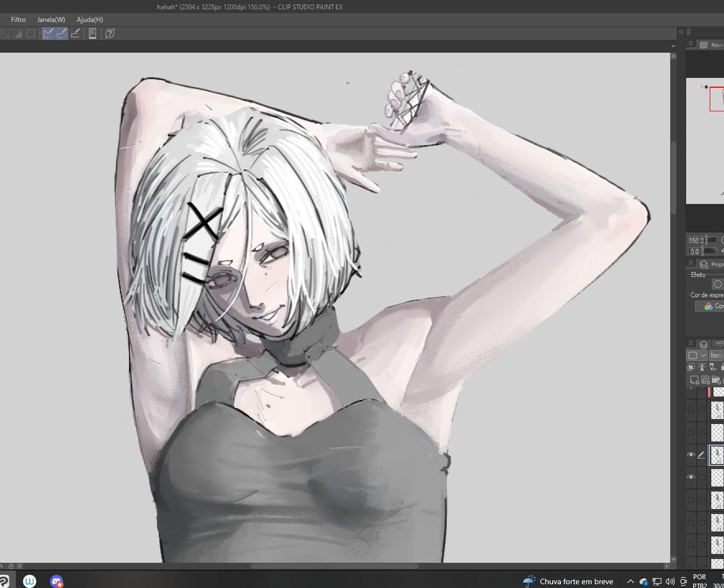Click the smartphone connection icon
The height and width of the screenshot is (588, 724).
coord(92,34)
